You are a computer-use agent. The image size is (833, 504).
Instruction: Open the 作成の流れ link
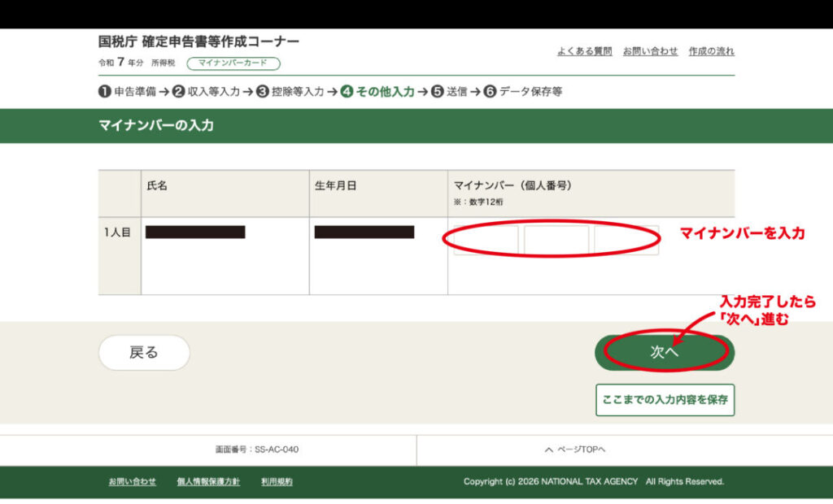[x=711, y=51]
